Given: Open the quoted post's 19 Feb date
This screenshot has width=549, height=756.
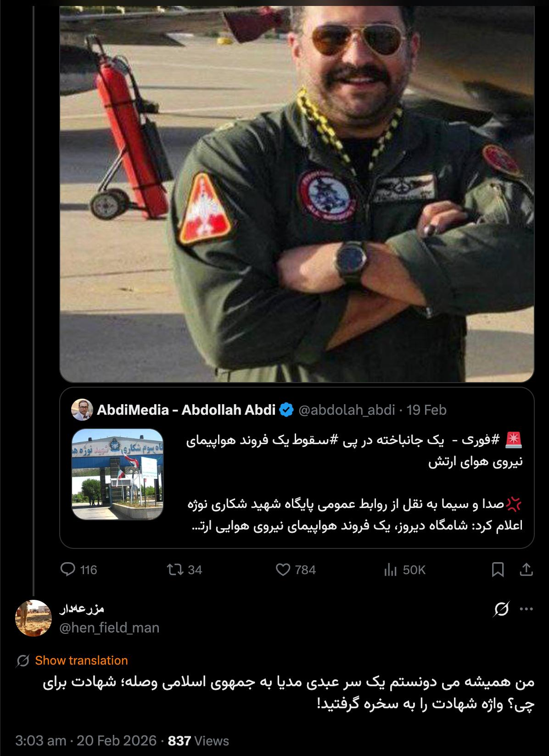Looking at the screenshot, I should tap(426, 410).
